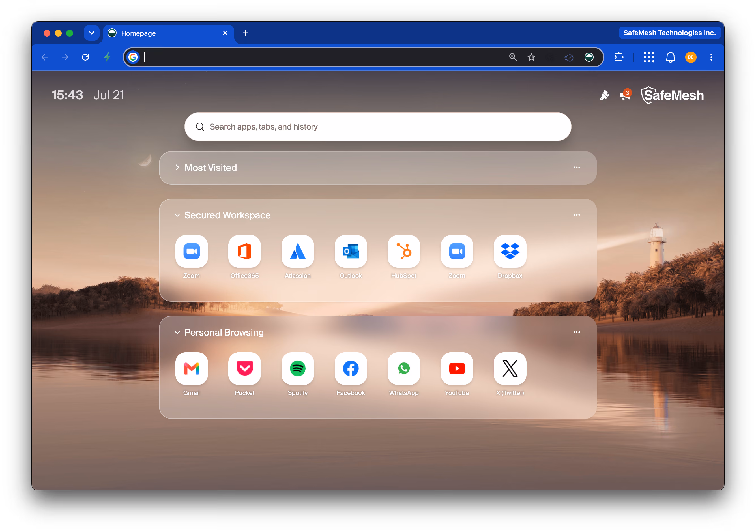Open the Facebook shortcut
The height and width of the screenshot is (532, 756).
point(351,369)
